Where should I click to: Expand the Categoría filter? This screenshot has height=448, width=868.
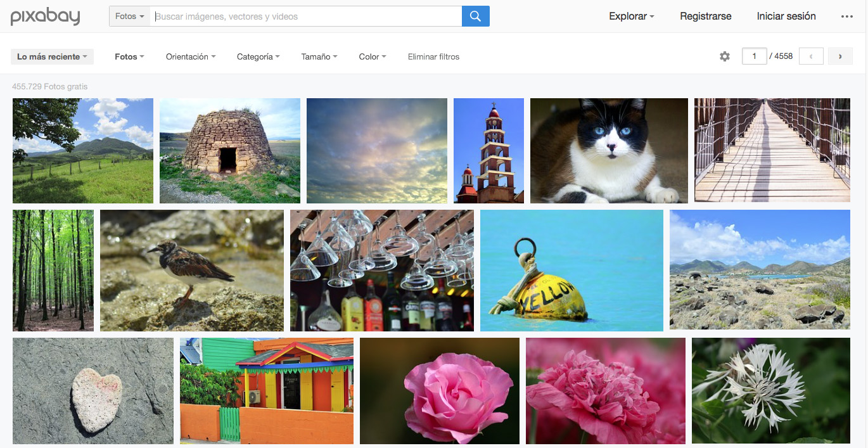258,56
